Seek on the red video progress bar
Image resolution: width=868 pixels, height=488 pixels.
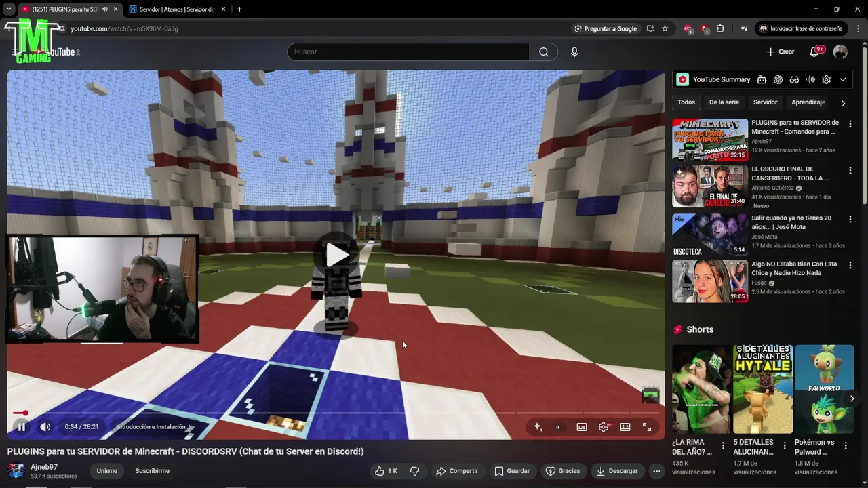tap(336, 413)
